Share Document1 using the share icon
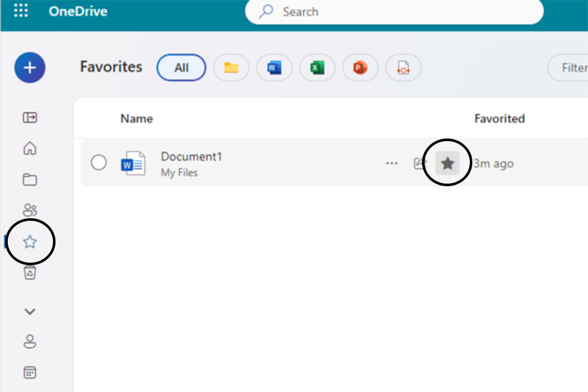The width and height of the screenshot is (588, 392). tap(419, 163)
